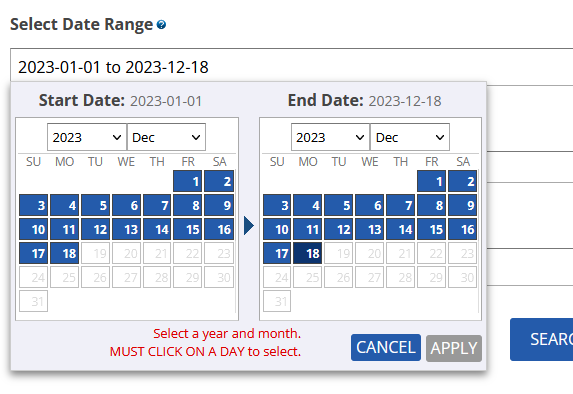
Task: Select day 1 in Start Date calendar
Action: [187, 181]
